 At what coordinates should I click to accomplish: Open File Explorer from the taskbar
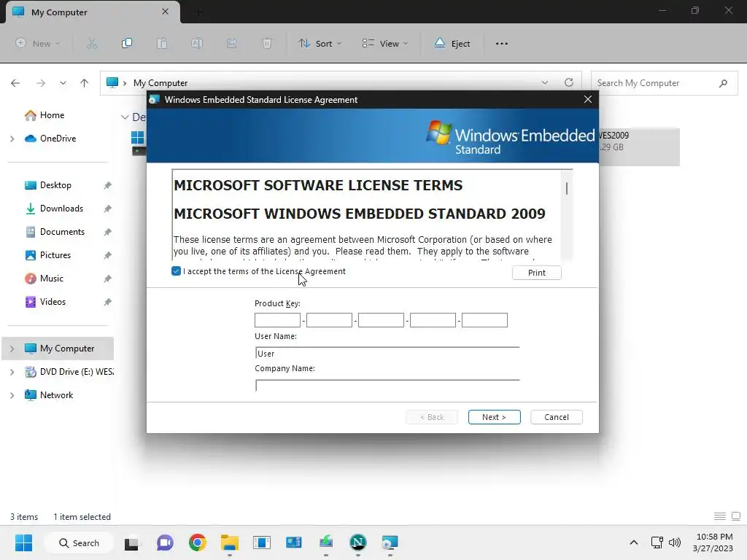tap(230, 542)
